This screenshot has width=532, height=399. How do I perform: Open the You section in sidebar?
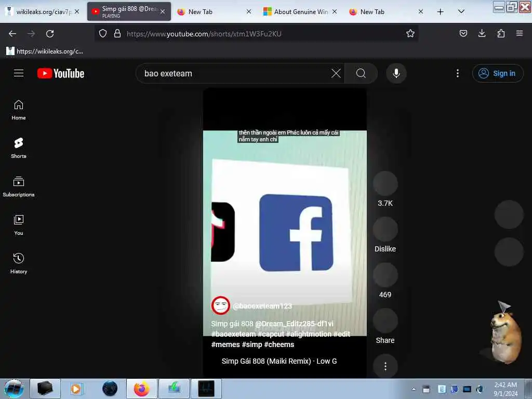coord(19,225)
